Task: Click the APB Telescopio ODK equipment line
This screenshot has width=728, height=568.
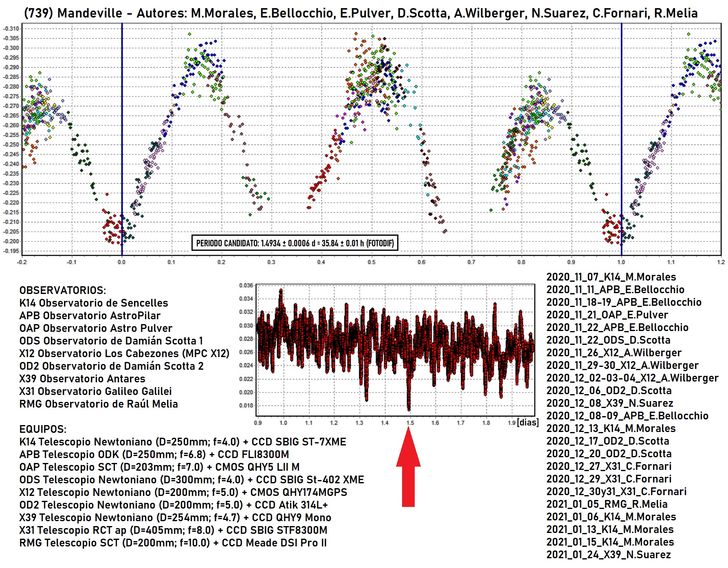Action: [154, 454]
